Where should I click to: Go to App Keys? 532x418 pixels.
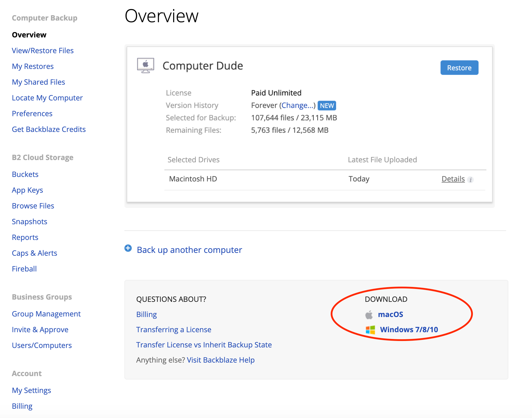point(27,190)
